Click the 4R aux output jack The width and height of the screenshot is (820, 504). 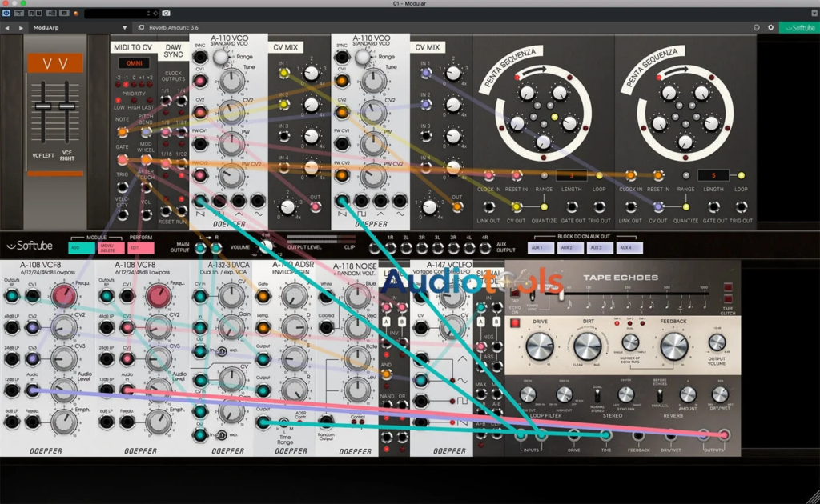click(484, 248)
